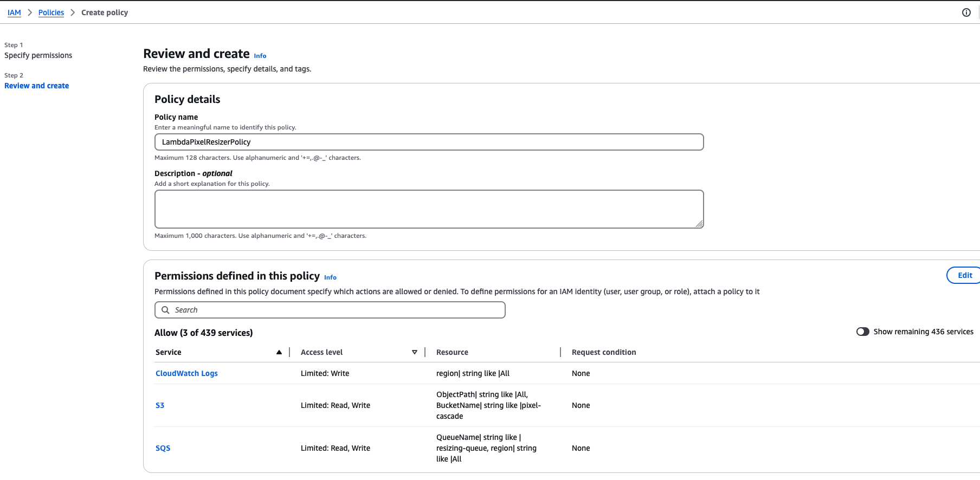Image resolution: width=980 pixels, height=480 pixels.
Task: Open Info link beside Permissions defined heading
Action: pos(330,277)
